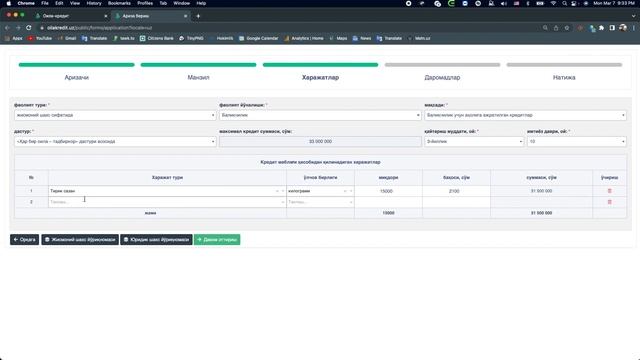Click the share icon in address bar

(x=556, y=28)
